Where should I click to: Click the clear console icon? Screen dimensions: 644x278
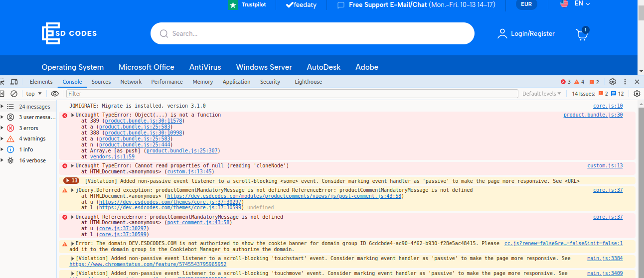point(14,94)
